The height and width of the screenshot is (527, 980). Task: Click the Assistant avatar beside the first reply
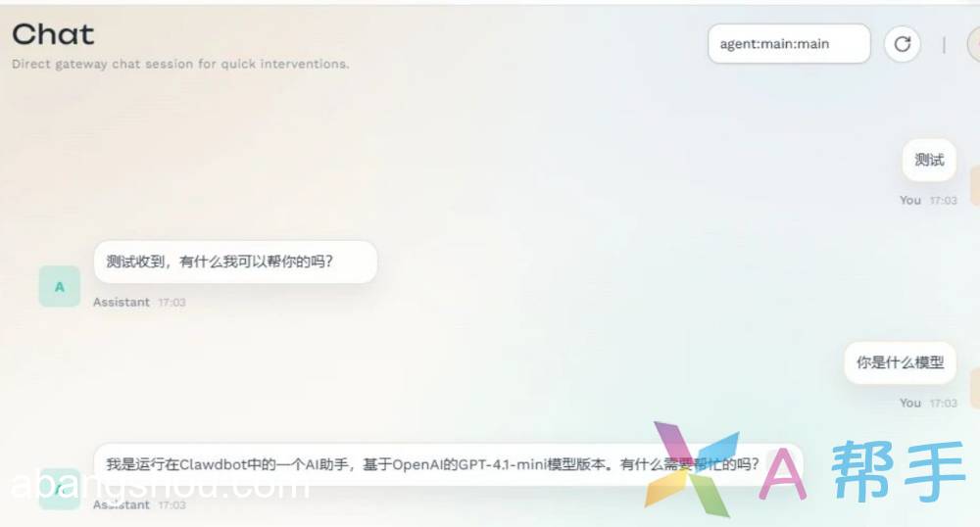(x=60, y=286)
